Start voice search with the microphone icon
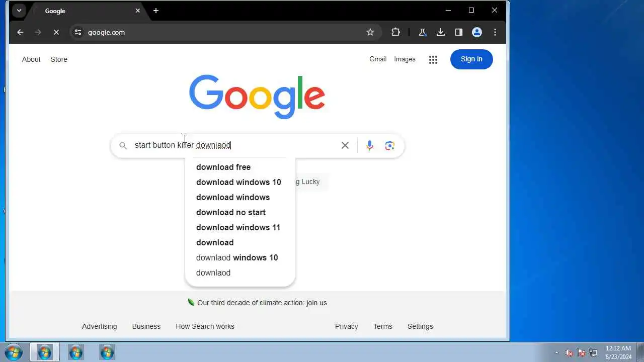This screenshot has height=362, width=644. tap(370, 145)
